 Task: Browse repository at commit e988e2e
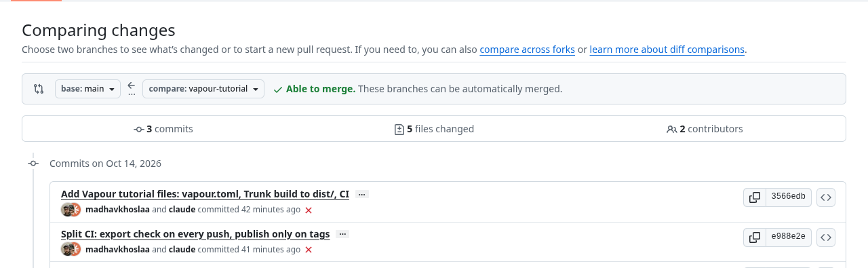(x=826, y=237)
